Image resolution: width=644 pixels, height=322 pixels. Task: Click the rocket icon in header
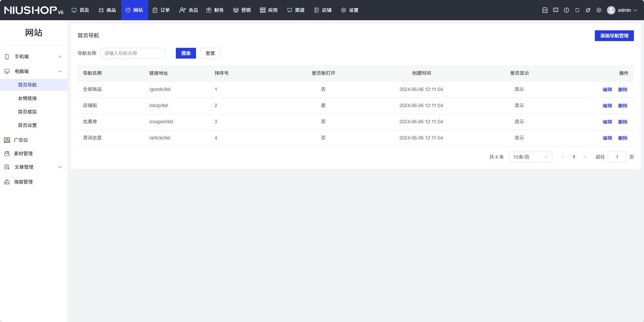588,10
